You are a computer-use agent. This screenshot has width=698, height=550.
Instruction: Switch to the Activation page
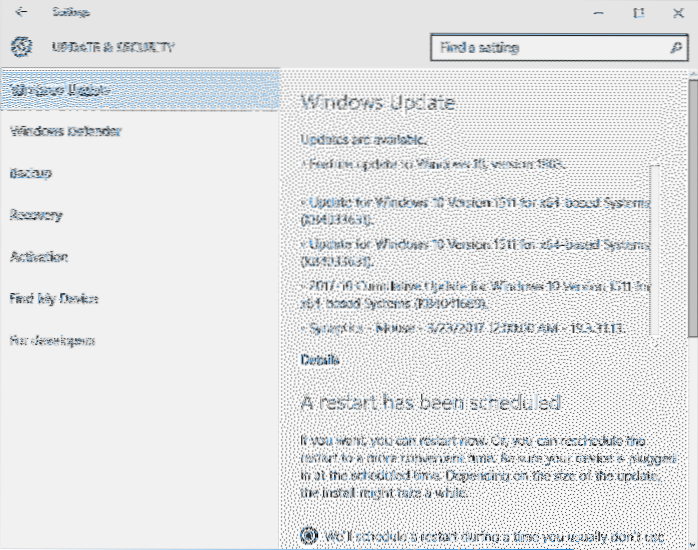pos(39,257)
